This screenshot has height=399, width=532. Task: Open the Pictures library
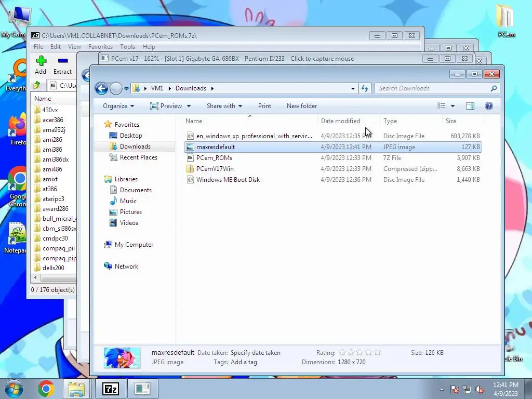130,212
